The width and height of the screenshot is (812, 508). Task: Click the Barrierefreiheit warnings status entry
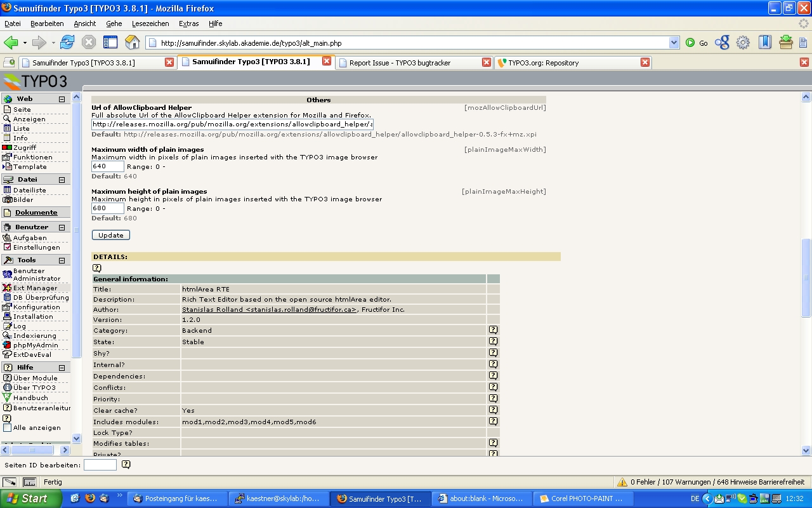(711, 482)
